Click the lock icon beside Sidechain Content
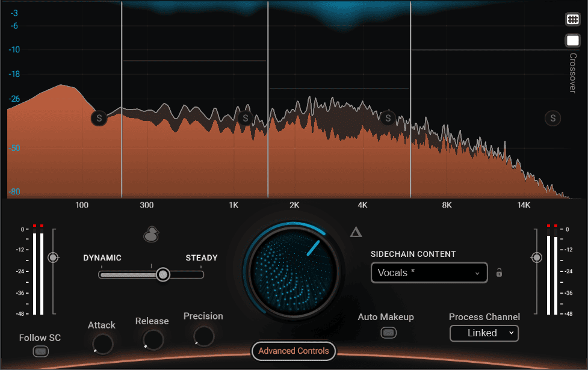588x370 pixels. pos(499,273)
